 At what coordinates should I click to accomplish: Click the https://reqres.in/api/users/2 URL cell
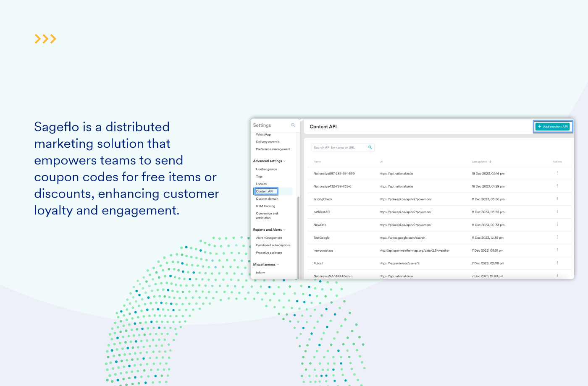click(399, 263)
